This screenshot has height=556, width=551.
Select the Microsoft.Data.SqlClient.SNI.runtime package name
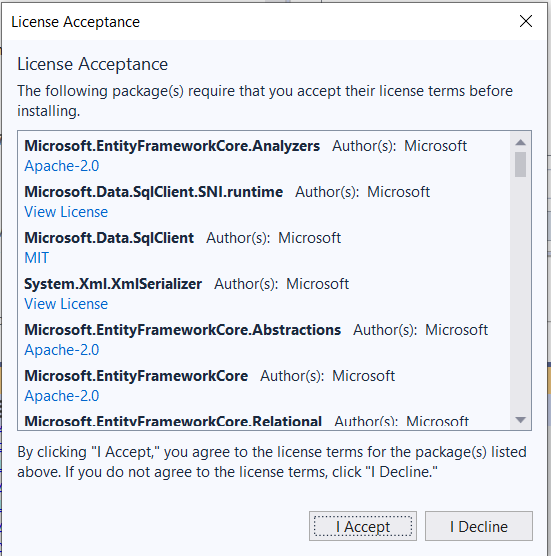(x=154, y=192)
